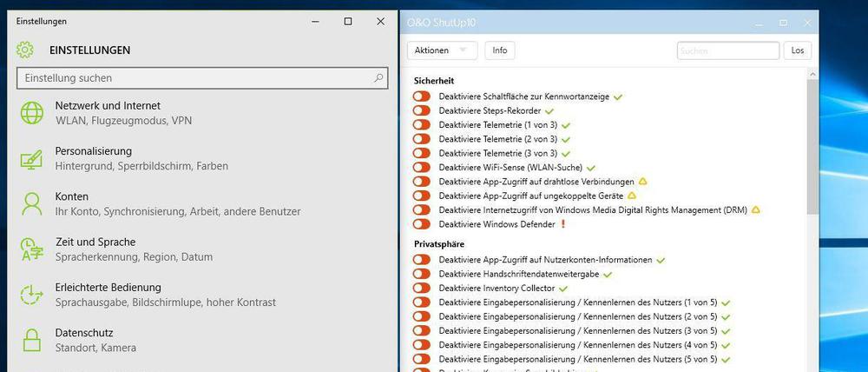
Task: Click the EINSTELLUNGEN header title
Action: pos(89,50)
